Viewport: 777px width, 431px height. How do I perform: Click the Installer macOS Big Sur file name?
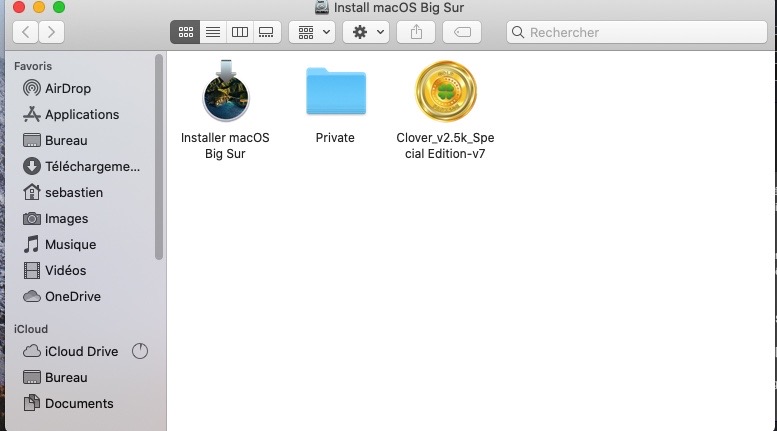pyautogui.click(x=225, y=146)
